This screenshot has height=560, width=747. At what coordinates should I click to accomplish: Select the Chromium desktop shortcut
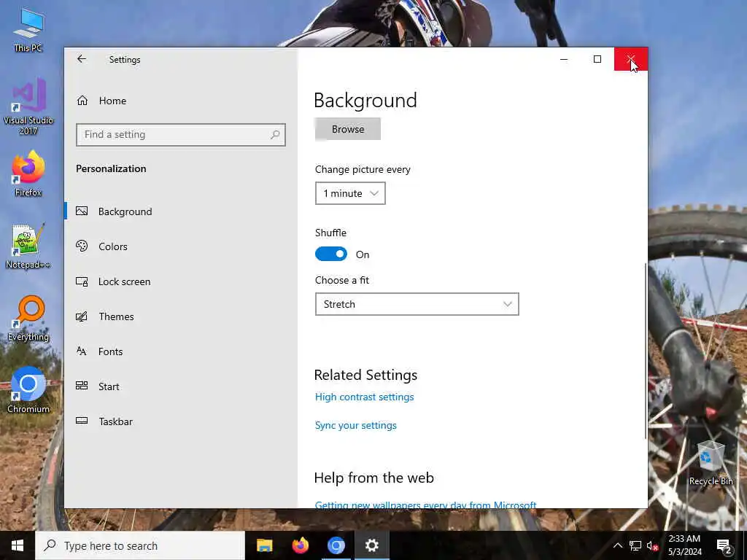click(28, 390)
